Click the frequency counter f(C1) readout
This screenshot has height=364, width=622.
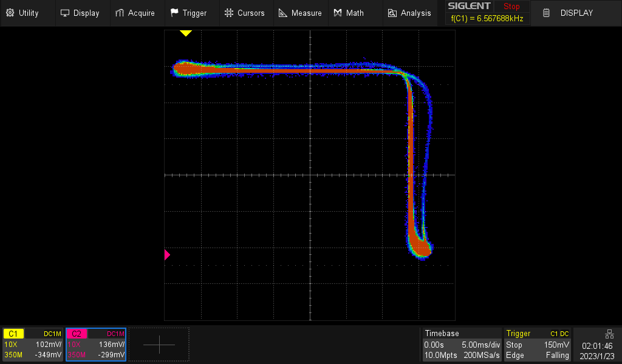(x=487, y=19)
